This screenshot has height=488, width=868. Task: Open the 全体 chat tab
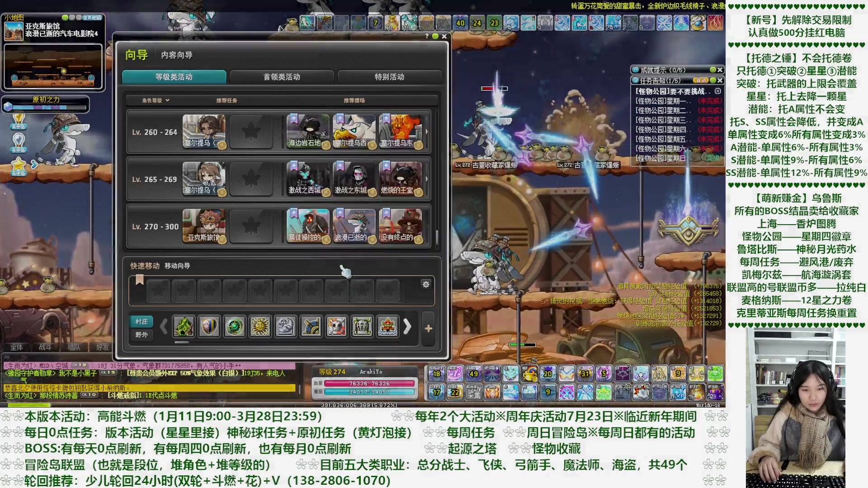[17, 347]
